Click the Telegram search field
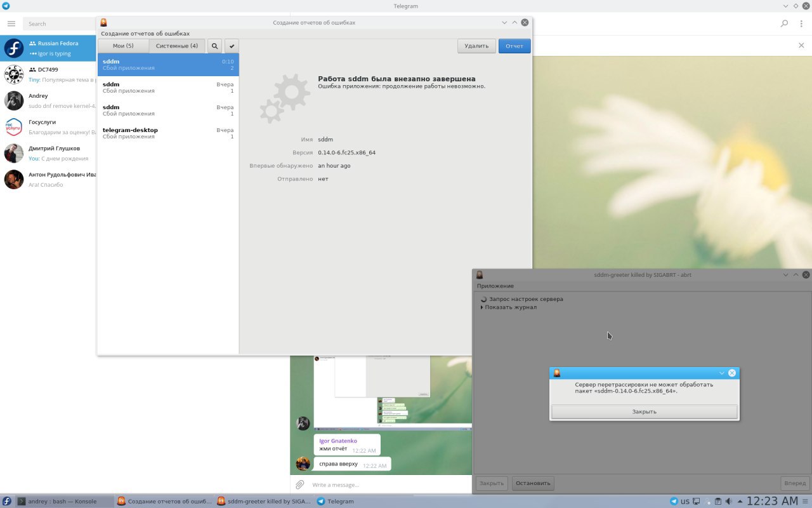Screen dimensions: 812x508 click(x=60, y=23)
